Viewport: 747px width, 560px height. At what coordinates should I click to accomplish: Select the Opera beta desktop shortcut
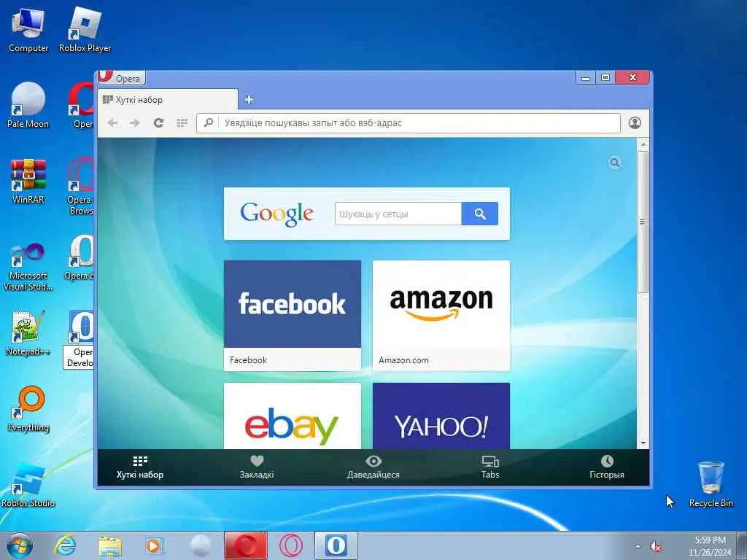[80, 257]
